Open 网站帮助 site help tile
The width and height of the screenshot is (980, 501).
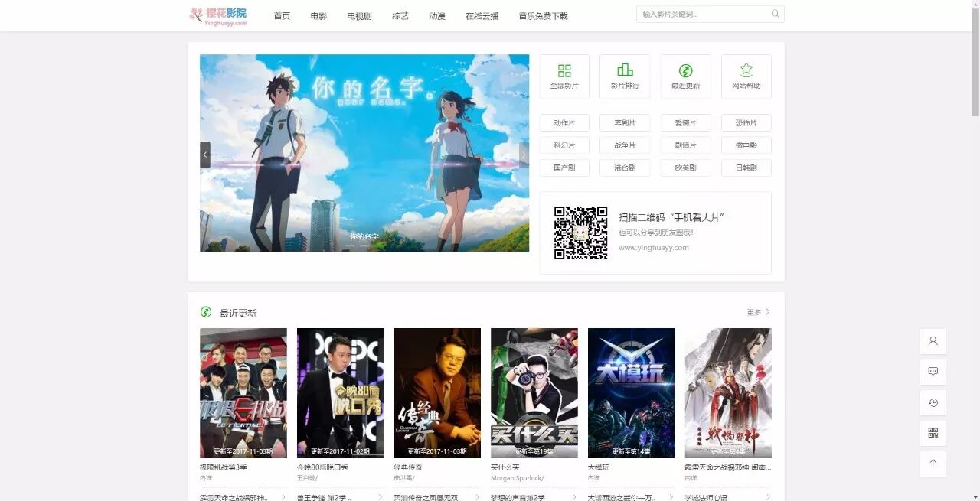[x=746, y=76]
